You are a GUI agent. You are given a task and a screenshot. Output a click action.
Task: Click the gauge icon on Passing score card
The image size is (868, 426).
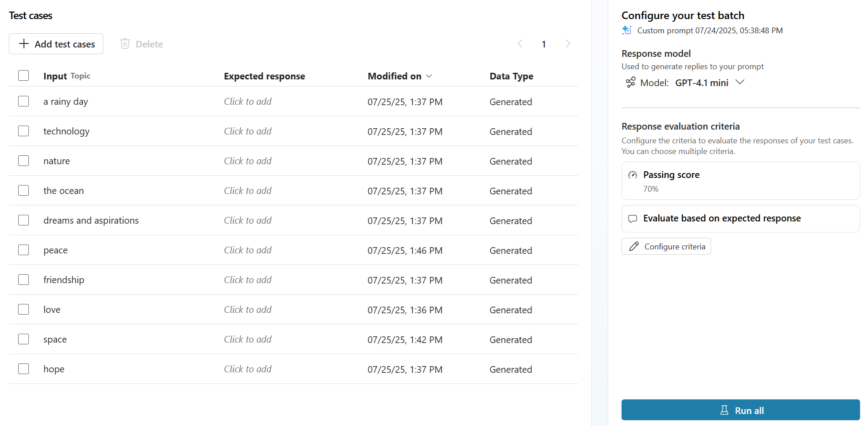pos(633,174)
